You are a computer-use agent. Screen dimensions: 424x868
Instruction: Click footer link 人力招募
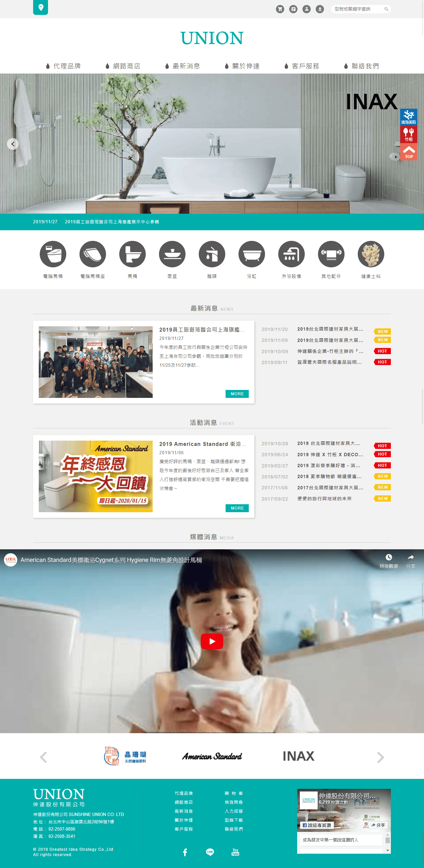coord(234,811)
